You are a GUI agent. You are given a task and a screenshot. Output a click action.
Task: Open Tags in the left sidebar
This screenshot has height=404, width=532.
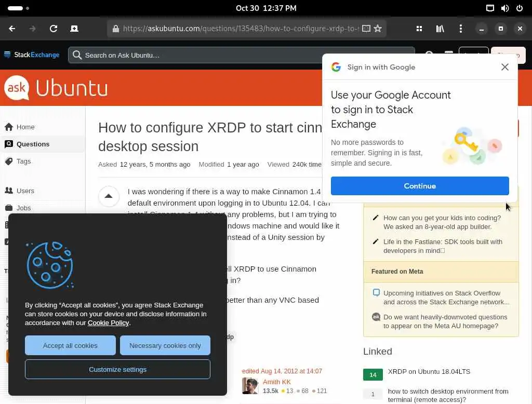coord(23,161)
